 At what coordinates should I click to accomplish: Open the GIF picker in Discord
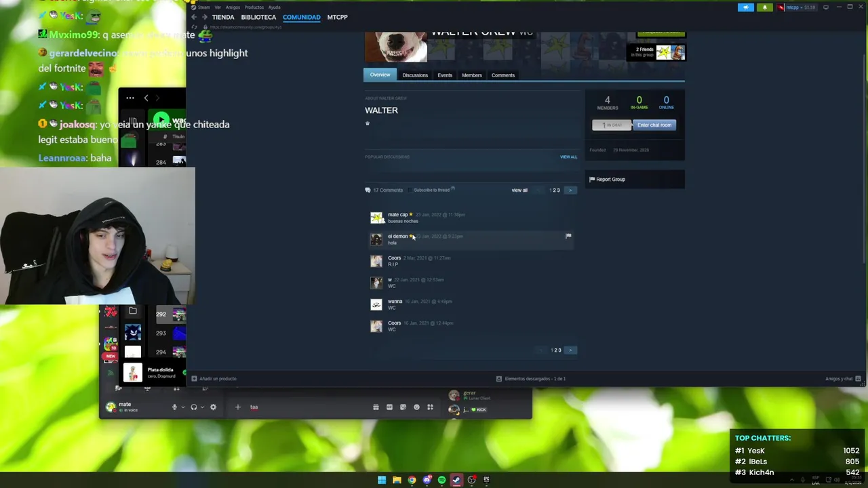pos(389,407)
